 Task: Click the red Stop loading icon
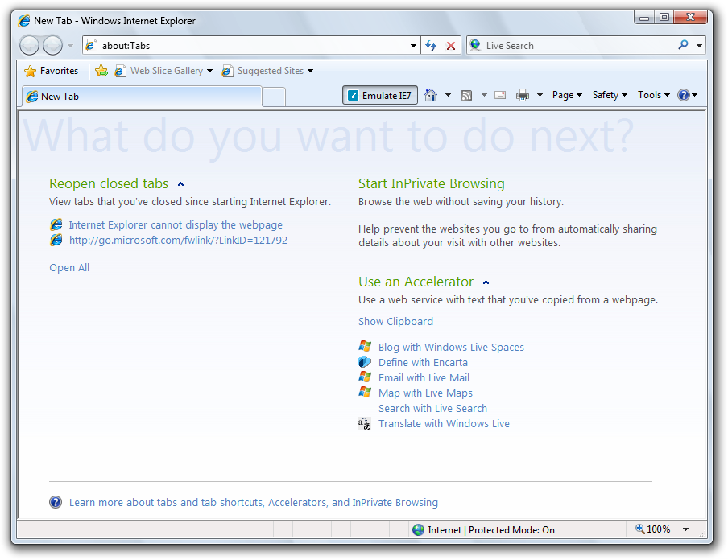pos(451,46)
